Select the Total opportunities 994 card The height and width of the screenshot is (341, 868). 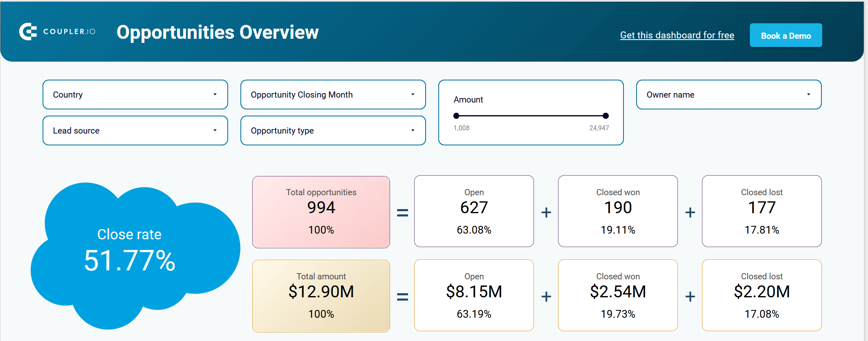coord(321,212)
